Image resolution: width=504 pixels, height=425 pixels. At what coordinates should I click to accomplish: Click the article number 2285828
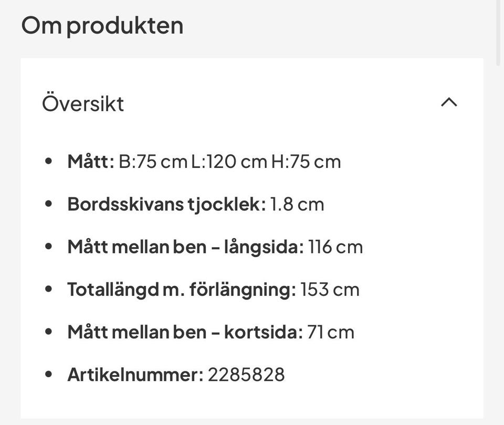[x=247, y=374]
